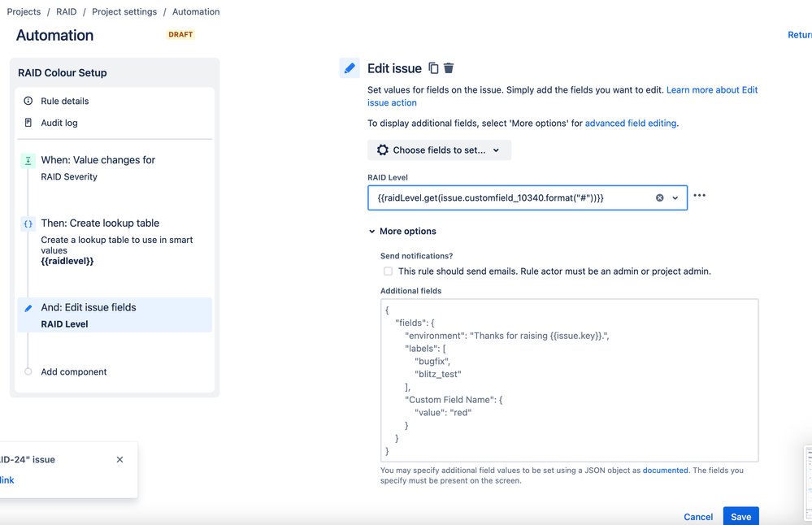Viewport: 812px width, 525px height.
Task: Click the Audit log document icon
Action: pyautogui.click(x=28, y=123)
